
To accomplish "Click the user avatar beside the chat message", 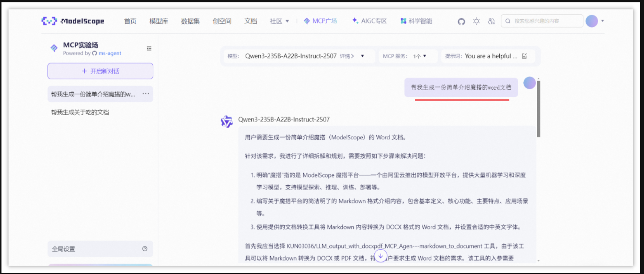I will tap(529, 83).
